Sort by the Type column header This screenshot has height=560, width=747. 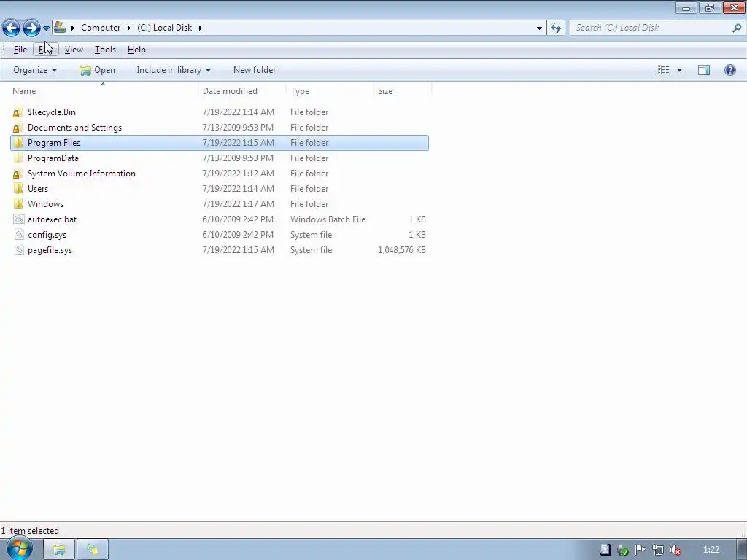(329, 91)
